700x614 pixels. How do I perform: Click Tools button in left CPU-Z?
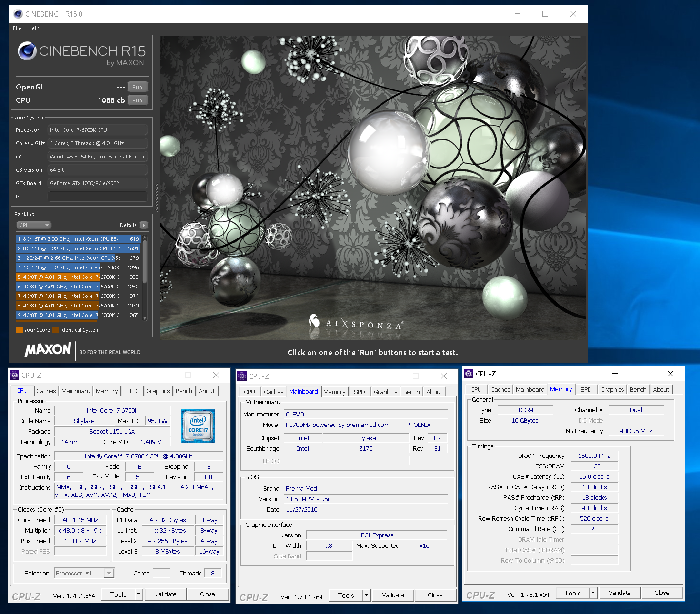pyautogui.click(x=118, y=594)
